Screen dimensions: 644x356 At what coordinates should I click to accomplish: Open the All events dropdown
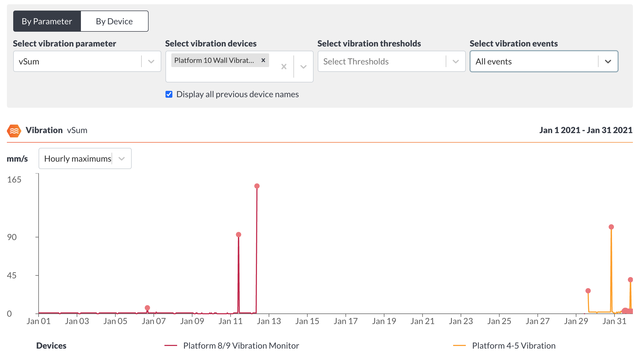coord(544,61)
